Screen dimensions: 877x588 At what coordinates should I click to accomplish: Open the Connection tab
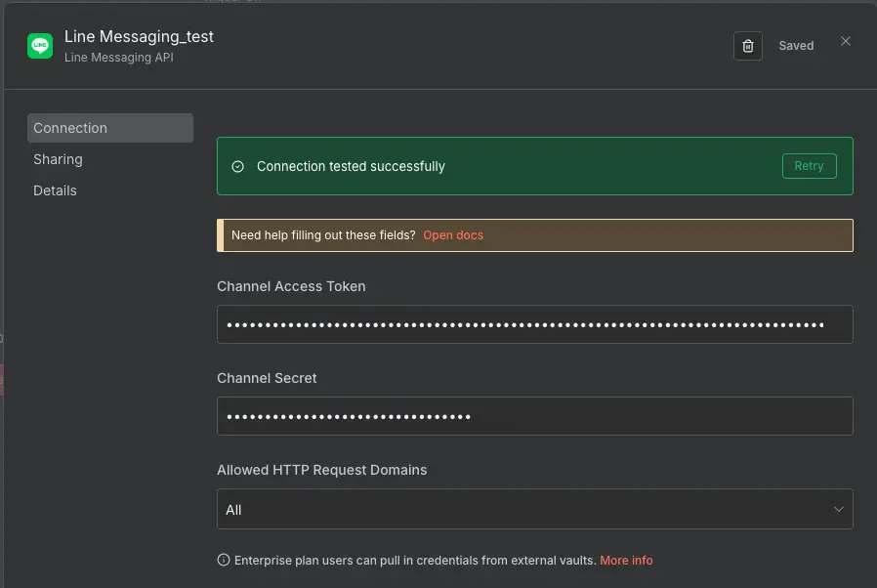coord(110,128)
